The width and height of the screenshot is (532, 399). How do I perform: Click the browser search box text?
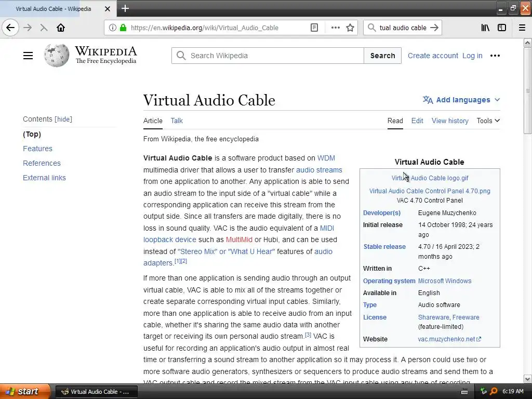tap(403, 28)
